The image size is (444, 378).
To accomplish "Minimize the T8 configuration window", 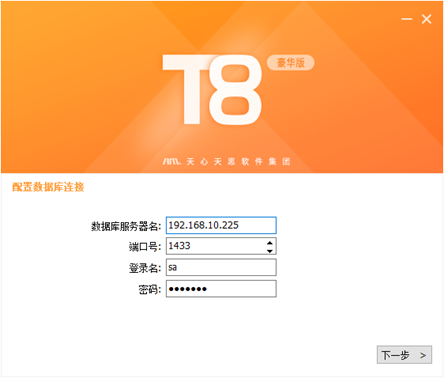I will pos(407,19).
